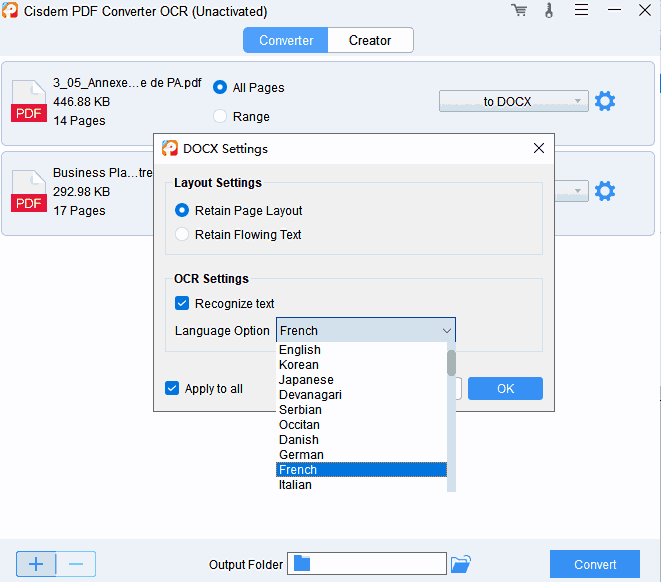Close the DOCX Settings dialog
This screenshot has height=582, width=661.
pyautogui.click(x=539, y=148)
